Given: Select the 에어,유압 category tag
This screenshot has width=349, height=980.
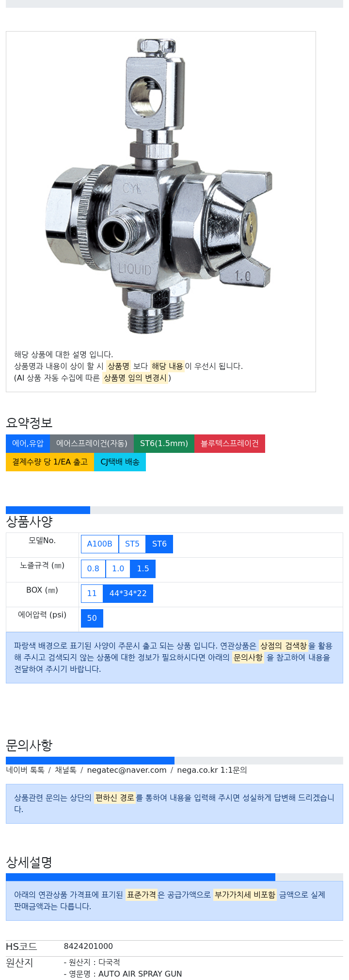Looking at the screenshot, I should [28, 444].
